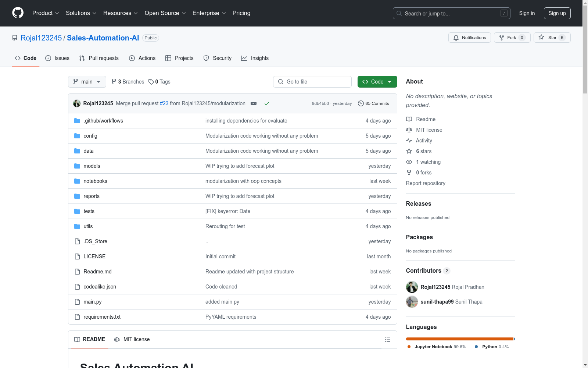Image resolution: width=588 pixels, height=368 pixels.
Task: Switch to the Insights tab
Action: (x=255, y=58)
